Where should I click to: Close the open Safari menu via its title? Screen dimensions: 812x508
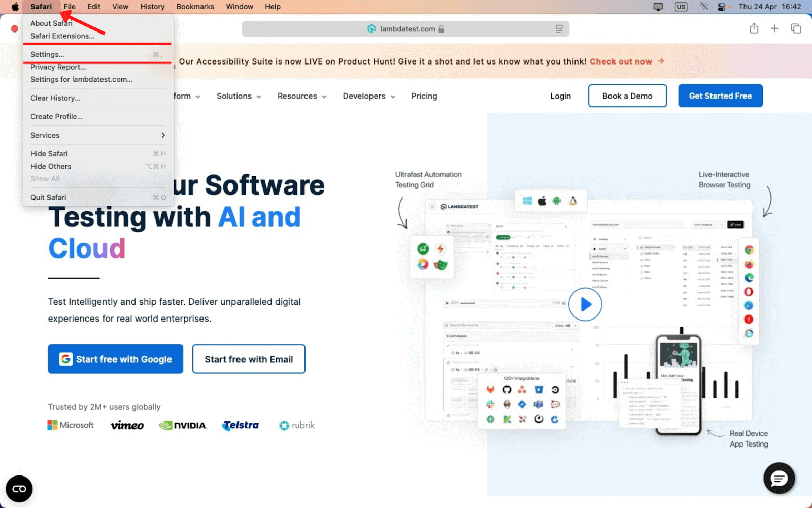[x=41, y=7]
